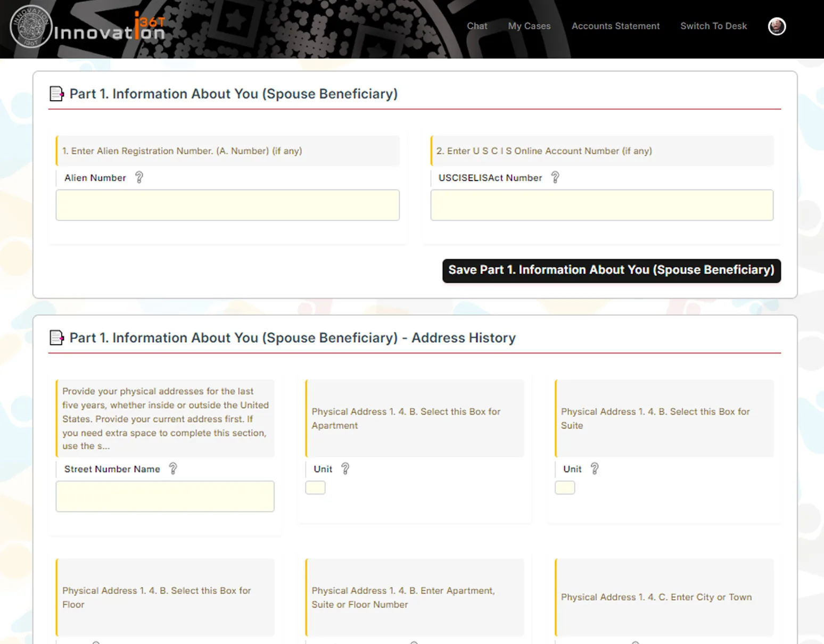Save Part 1 Information About You
824x644 pixels.
pos(611,270)
